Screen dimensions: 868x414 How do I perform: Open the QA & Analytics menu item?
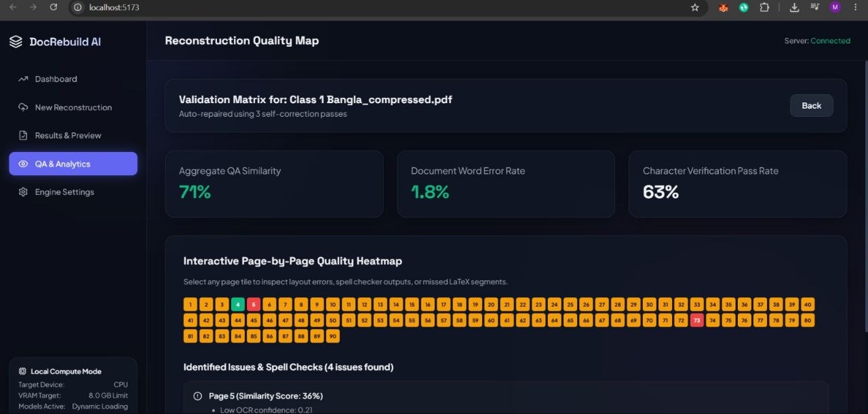click(73, 164)
